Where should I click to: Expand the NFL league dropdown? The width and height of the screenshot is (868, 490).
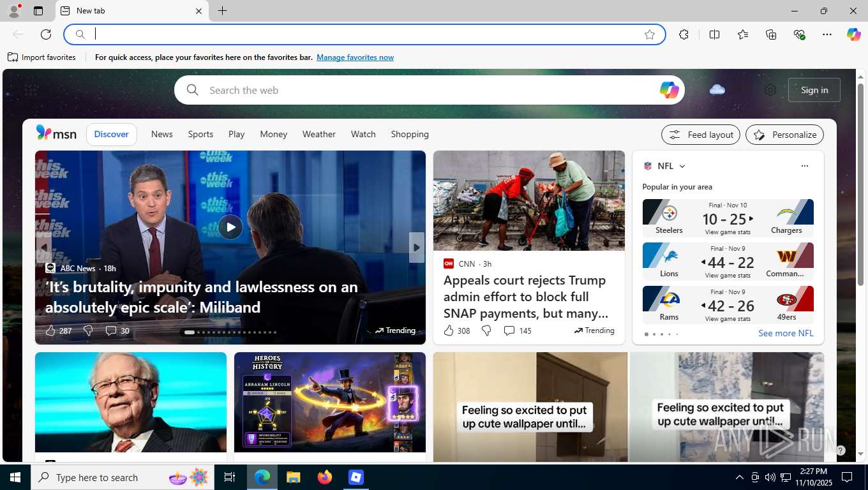point(682,166)
